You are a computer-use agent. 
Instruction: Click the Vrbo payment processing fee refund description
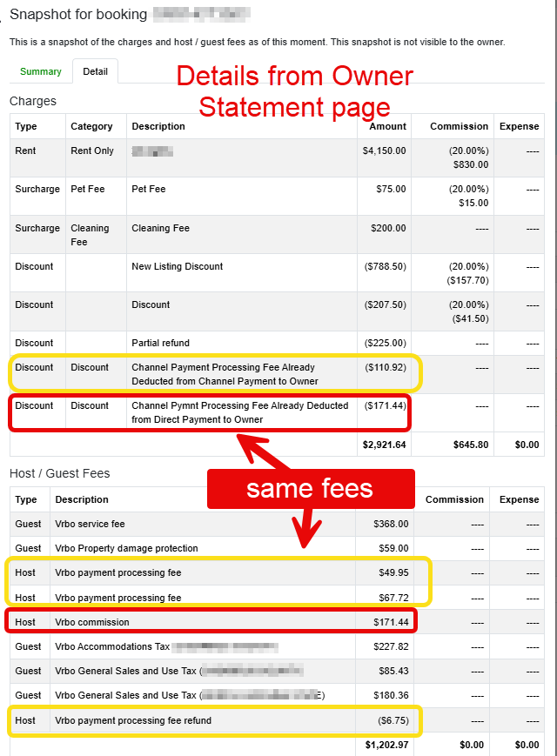pos(133,720)
